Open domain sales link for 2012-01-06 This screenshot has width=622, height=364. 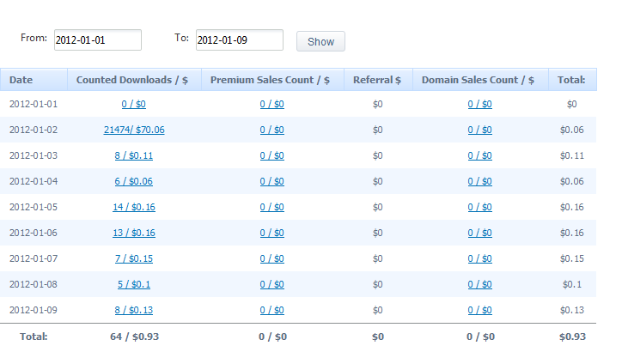tap(480, 233)
